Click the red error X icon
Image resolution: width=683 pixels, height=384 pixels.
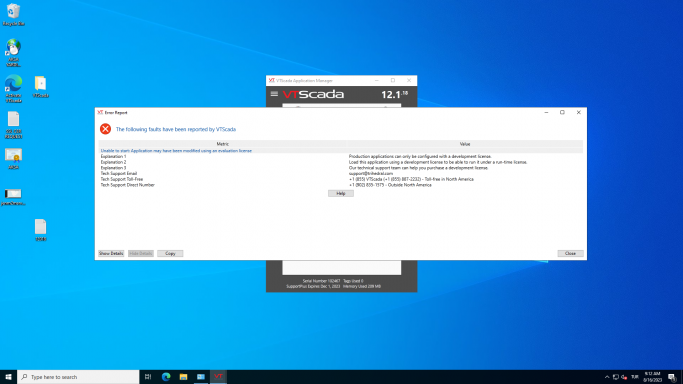105,129
